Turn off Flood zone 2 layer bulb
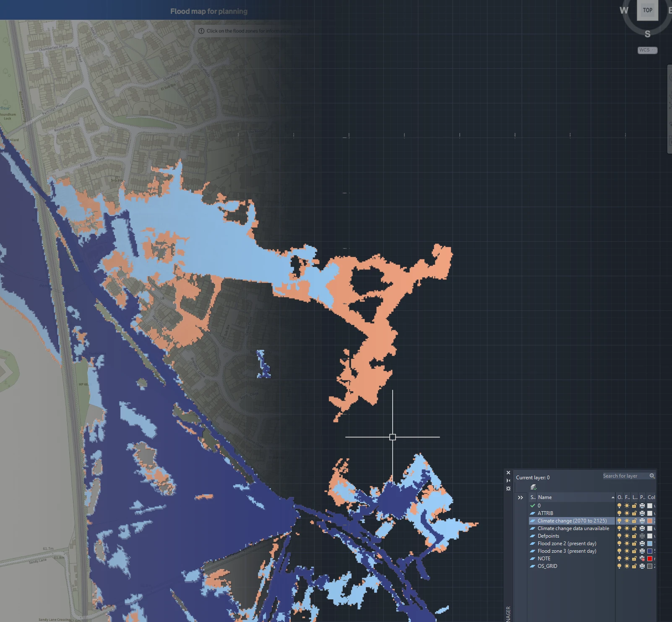Screen dimensions: 672x622 click(619, 544)
